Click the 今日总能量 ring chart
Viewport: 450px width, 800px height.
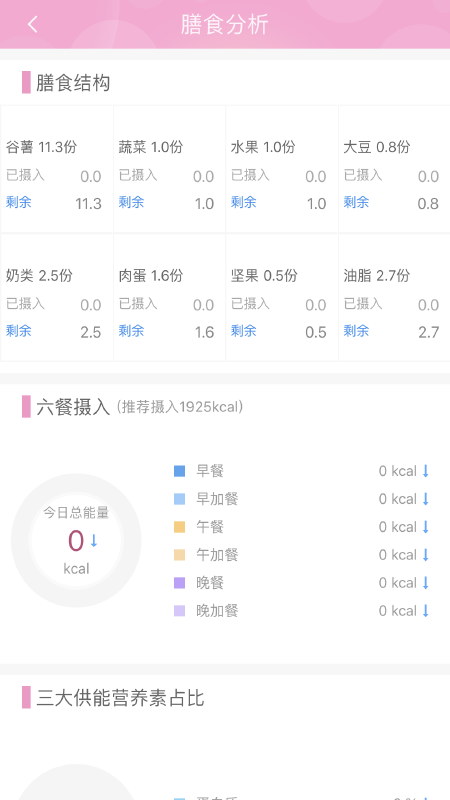76,540
